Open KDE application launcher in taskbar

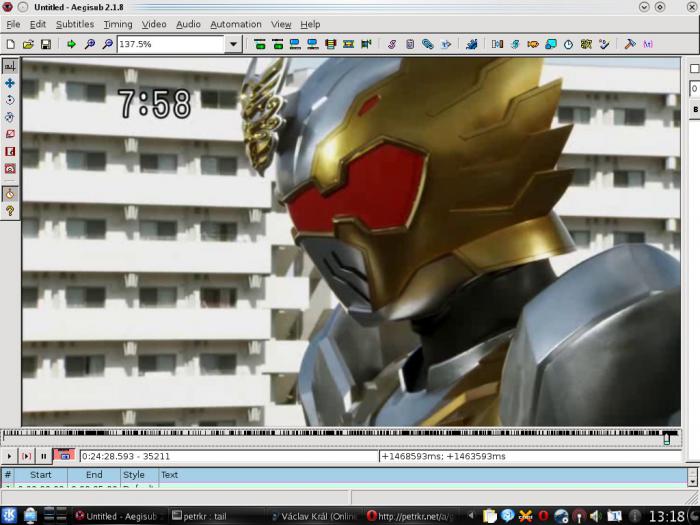[9, 516]
